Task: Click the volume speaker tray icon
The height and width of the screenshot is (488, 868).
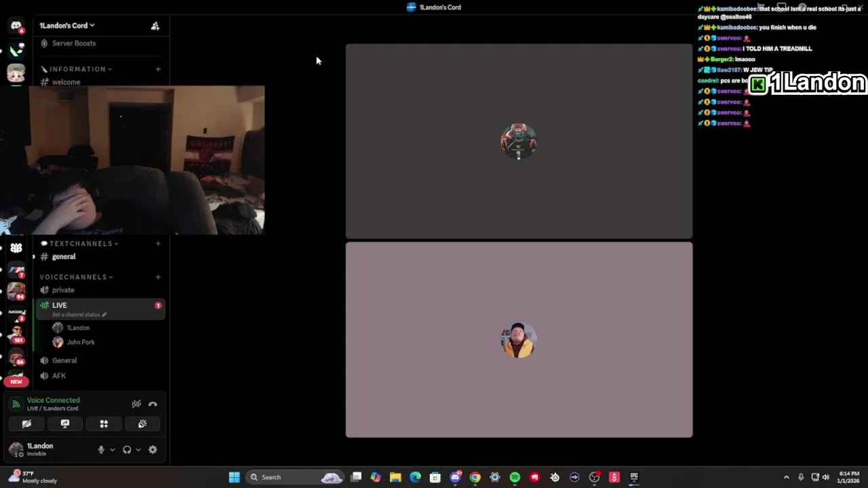Action: click(825, 477)
